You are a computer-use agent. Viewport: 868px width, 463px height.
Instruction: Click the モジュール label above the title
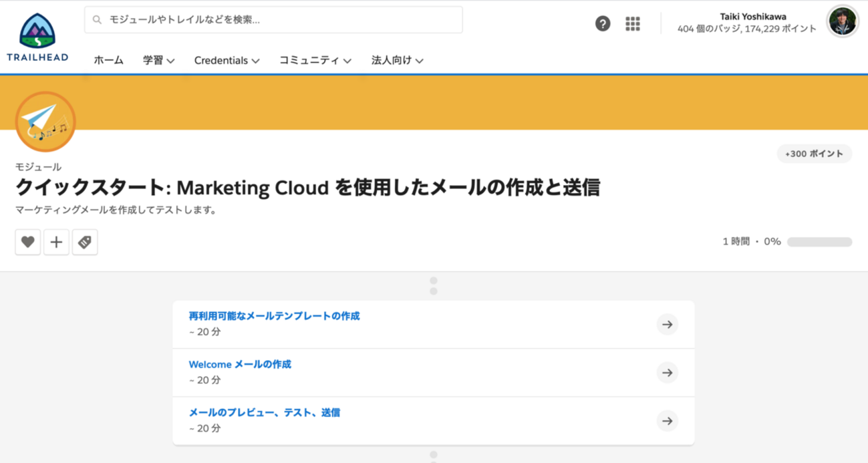(38, 167)
